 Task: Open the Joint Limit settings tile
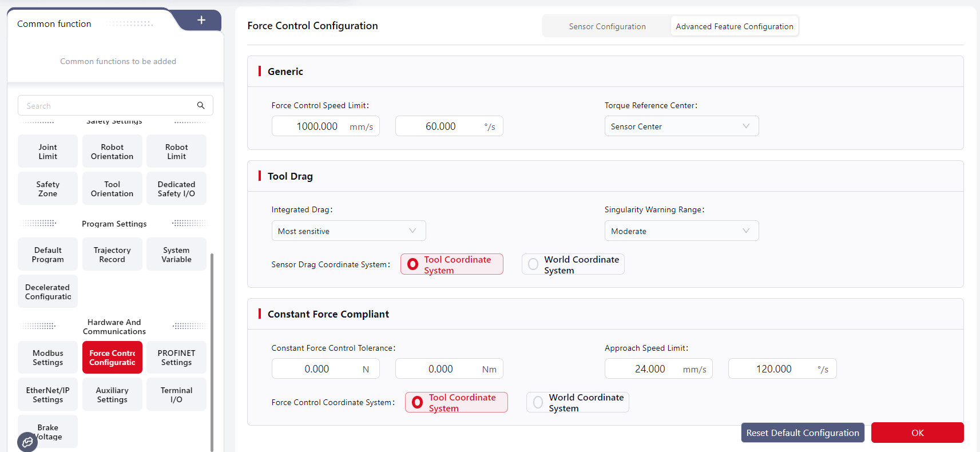coord(48,152)
